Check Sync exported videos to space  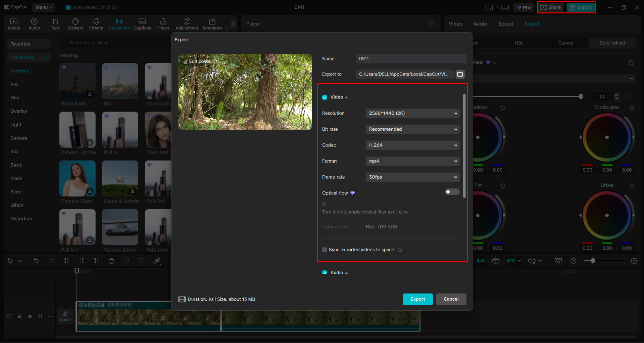[325, 250]
